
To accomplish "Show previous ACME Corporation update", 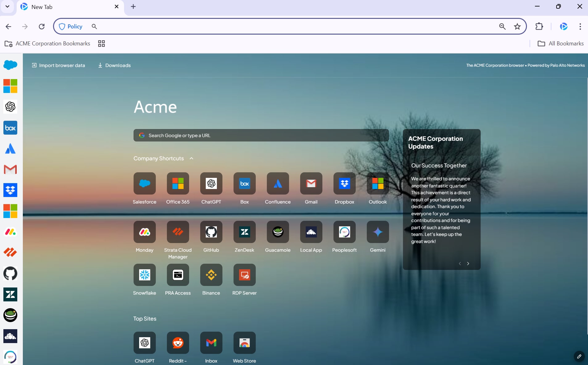I will point(460,263).
